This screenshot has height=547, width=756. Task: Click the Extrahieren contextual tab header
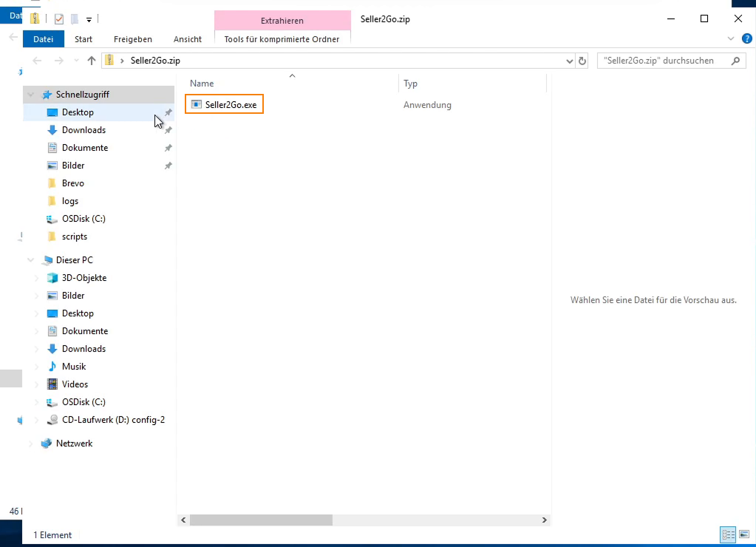coord(282,21)
